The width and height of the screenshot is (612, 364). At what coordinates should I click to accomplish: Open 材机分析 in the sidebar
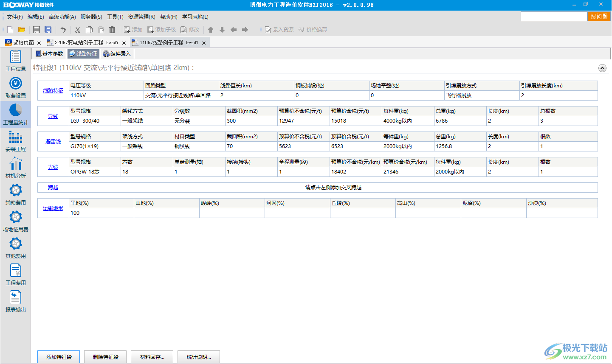pos(16,168)
